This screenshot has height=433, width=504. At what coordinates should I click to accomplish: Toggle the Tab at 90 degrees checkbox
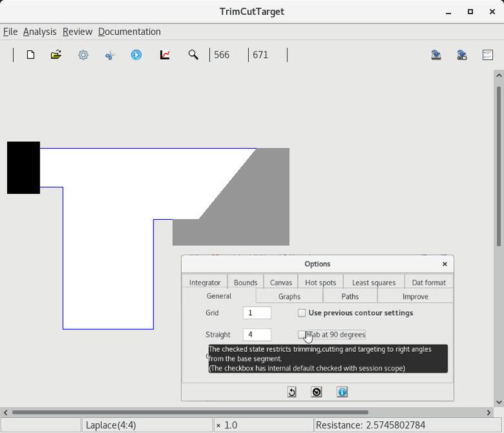tap(302, 334)
